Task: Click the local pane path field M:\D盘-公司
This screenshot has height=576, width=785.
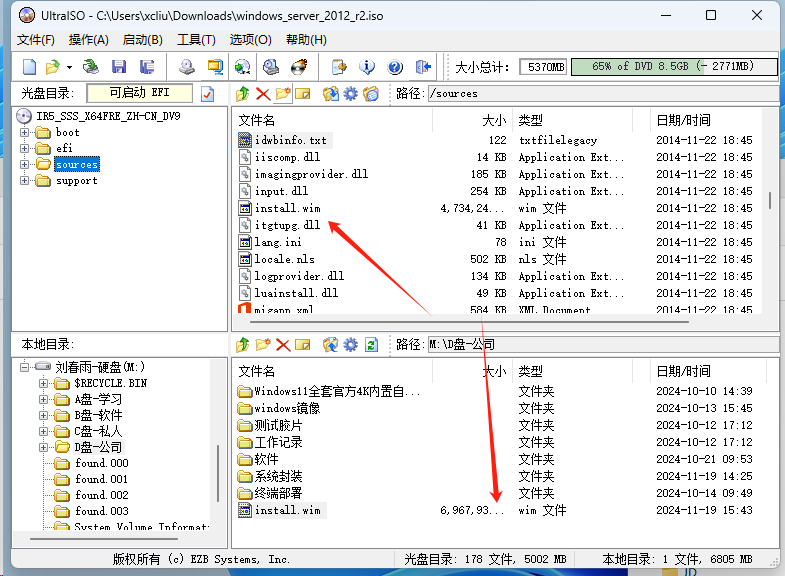Action: click(603, 345)
